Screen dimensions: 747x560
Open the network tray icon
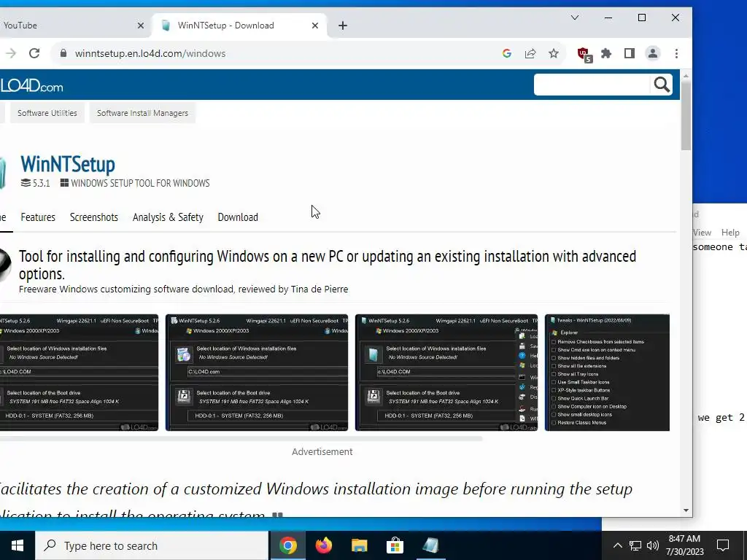635,545
